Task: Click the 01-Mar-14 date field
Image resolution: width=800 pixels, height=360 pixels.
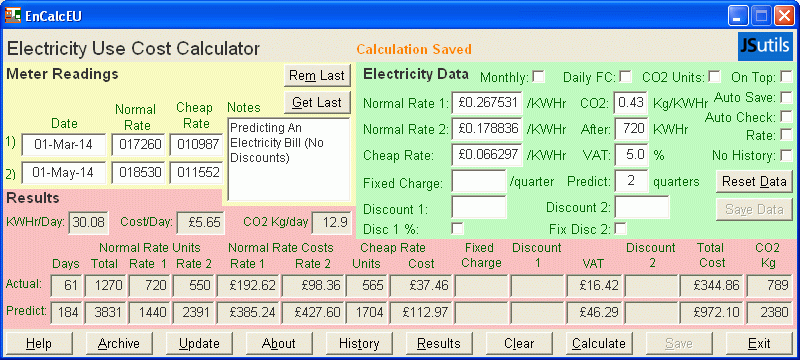Action: point(64,145)
